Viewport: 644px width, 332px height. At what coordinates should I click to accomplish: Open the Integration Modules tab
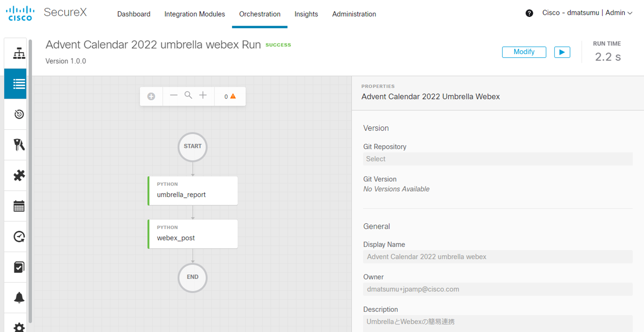tap(194, 14)
